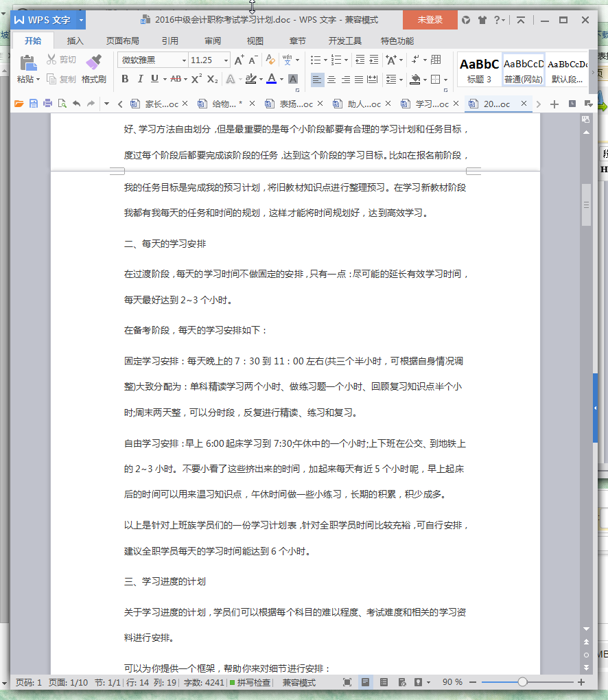Viewport: 608px width, 700px height.
Task: Toggle Strikethrough (AB) formatting
Action: click(176, 79)
